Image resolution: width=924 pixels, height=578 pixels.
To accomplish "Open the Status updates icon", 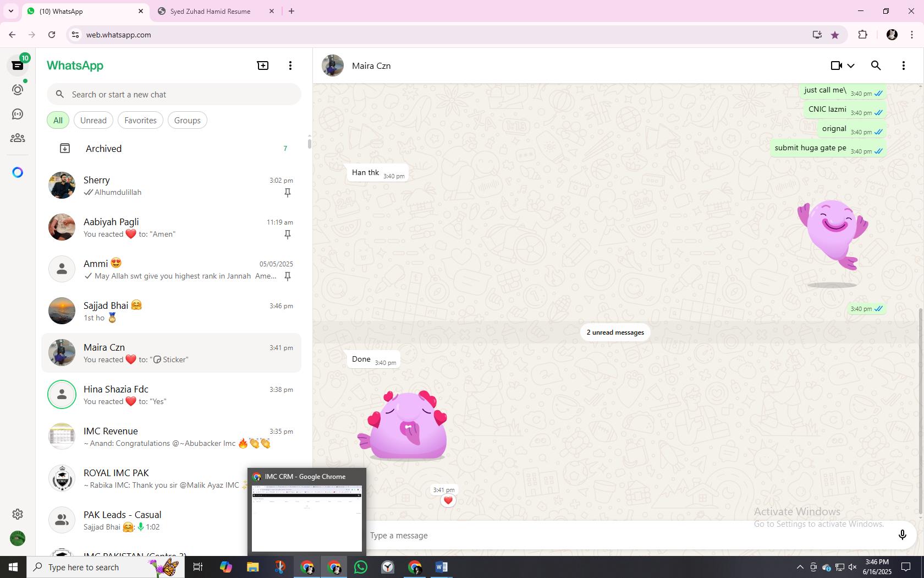I will point(18,90).
